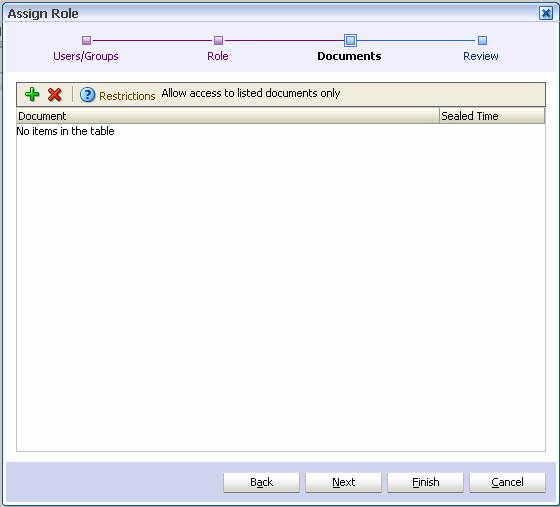Viewport: 560px width, 507px height.
Task: Sort by the Sealed Time column header
Action: [492, 116]
